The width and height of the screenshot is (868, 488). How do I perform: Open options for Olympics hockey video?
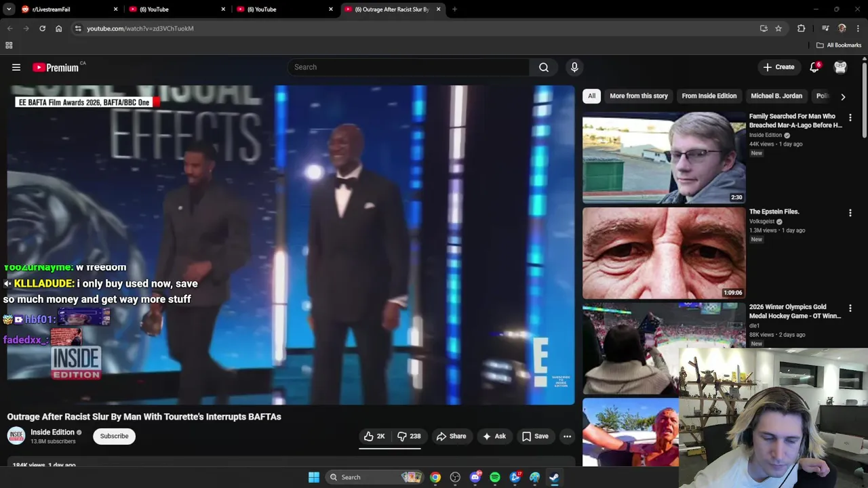pos(850,308)
